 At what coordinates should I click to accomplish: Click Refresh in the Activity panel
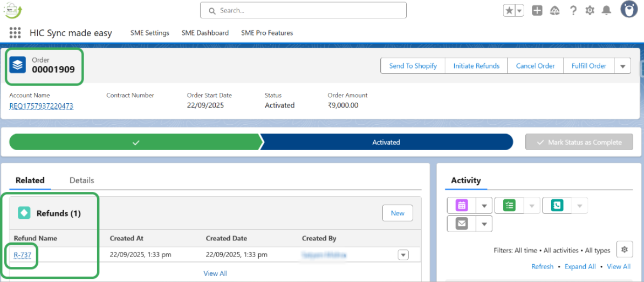[543, 266]
